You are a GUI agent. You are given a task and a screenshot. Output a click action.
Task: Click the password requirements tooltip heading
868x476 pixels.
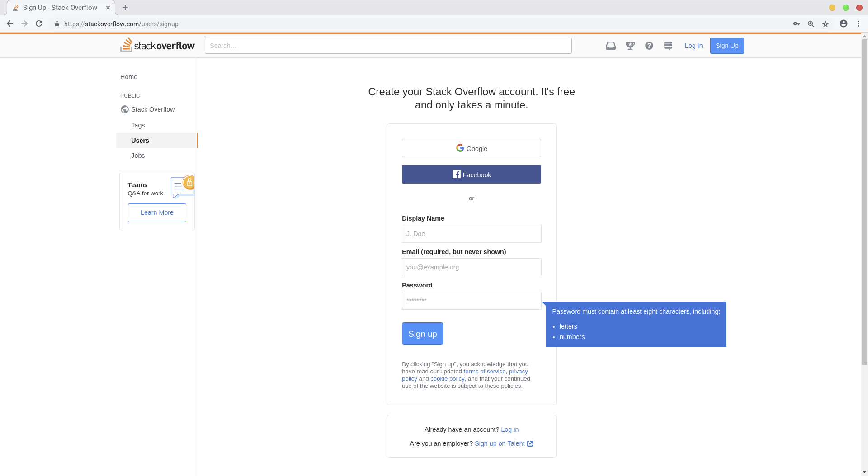pos(636,311)
